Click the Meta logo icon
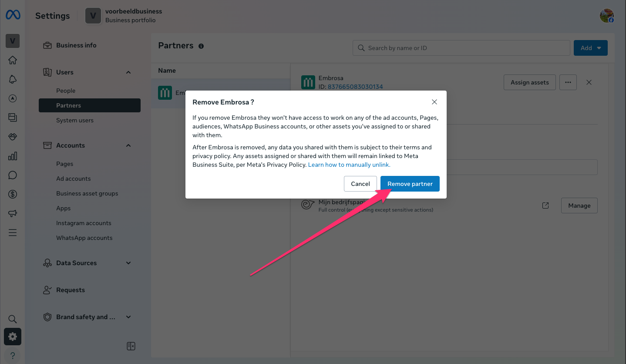 pos(13,15)
